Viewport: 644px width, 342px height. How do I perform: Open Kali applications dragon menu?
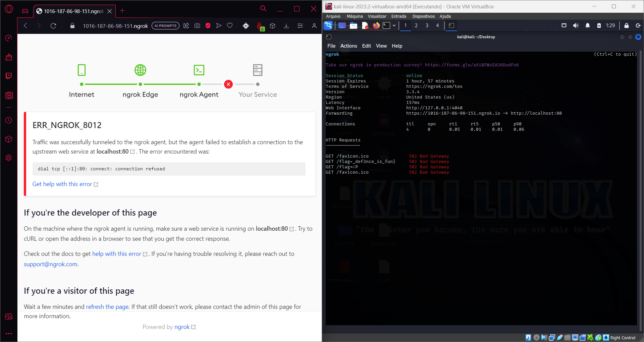click(x=328, y=25)
